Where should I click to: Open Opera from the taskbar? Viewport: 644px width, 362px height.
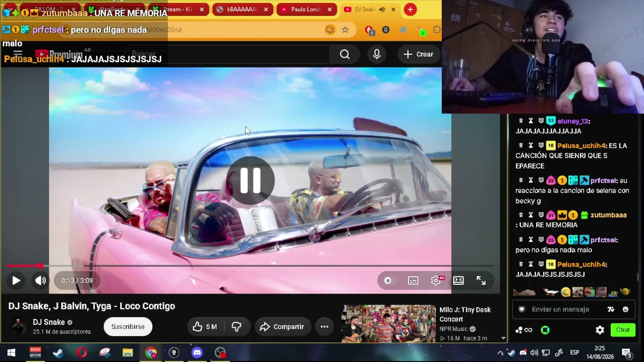pos(81,352)
